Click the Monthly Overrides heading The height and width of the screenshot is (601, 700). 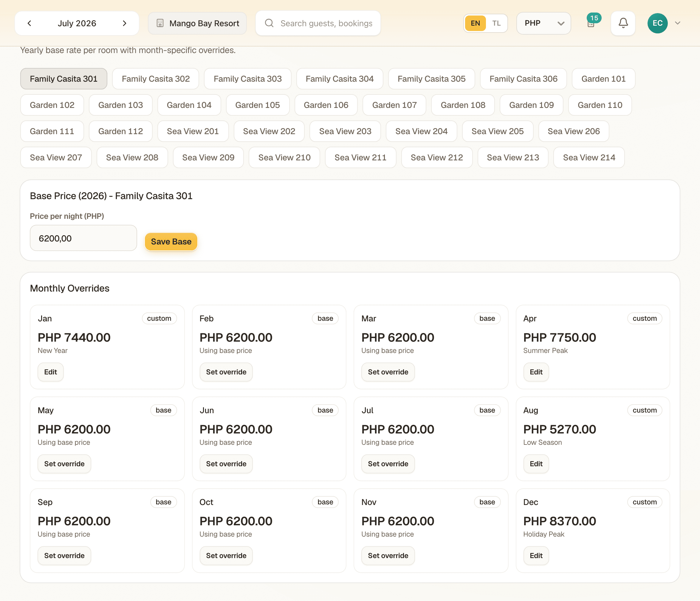point(69,289)
